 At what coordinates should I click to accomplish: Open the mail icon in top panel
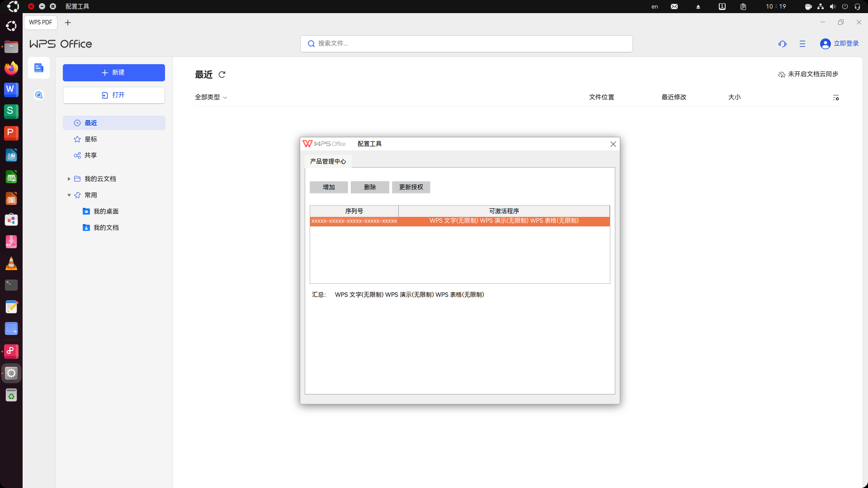click(674, 6)
